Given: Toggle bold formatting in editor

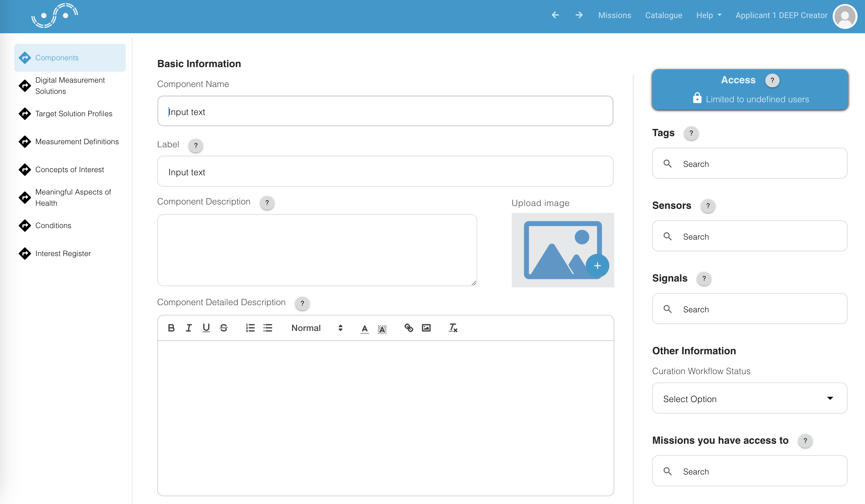Looking at the screenshot, I should [171, 328].
